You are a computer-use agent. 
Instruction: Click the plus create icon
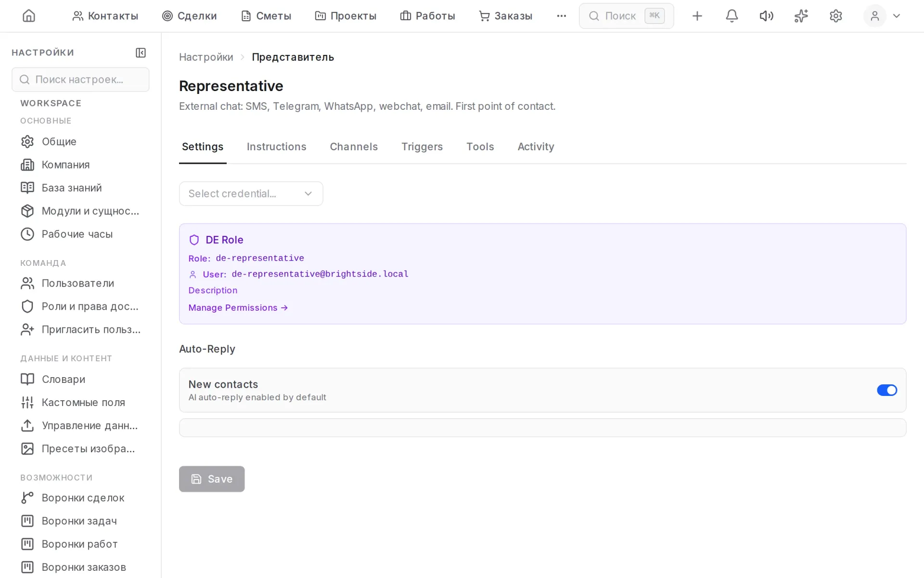pos(697,16)
